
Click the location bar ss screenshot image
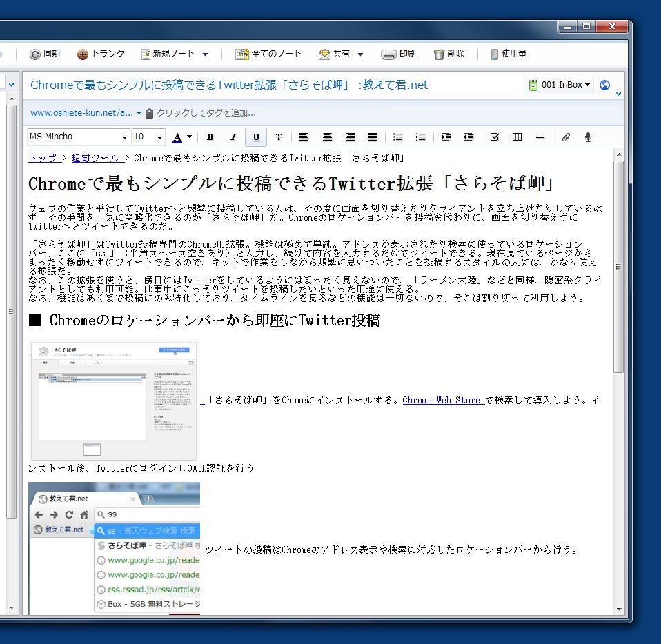point(115,548)
